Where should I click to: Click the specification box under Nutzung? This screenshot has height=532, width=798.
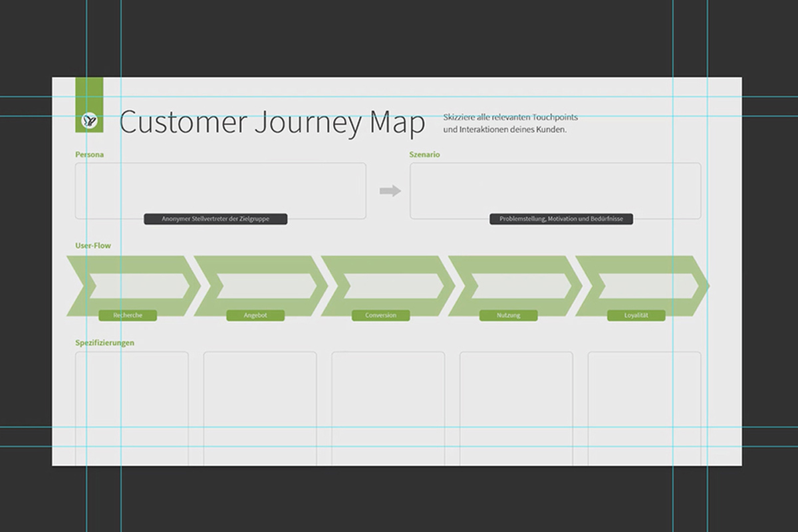tap(516, 408)
